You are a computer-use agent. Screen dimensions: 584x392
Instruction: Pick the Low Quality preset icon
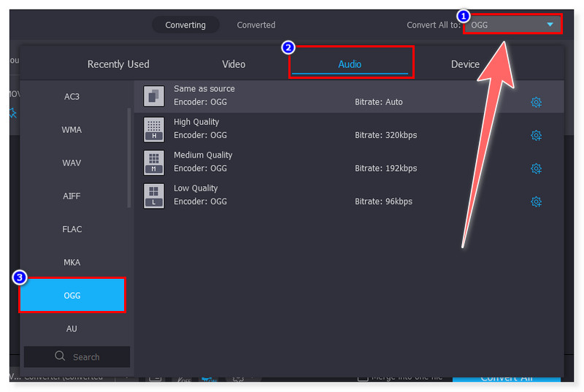[x=153, y=195]
